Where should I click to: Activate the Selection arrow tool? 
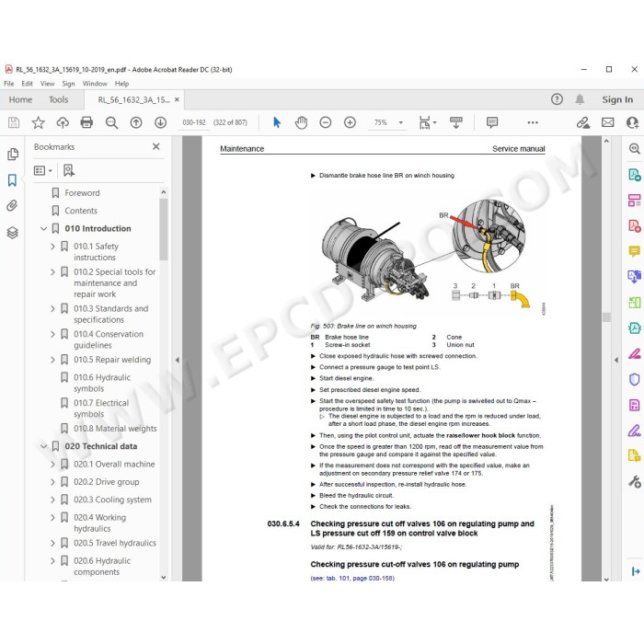point(277,122)
